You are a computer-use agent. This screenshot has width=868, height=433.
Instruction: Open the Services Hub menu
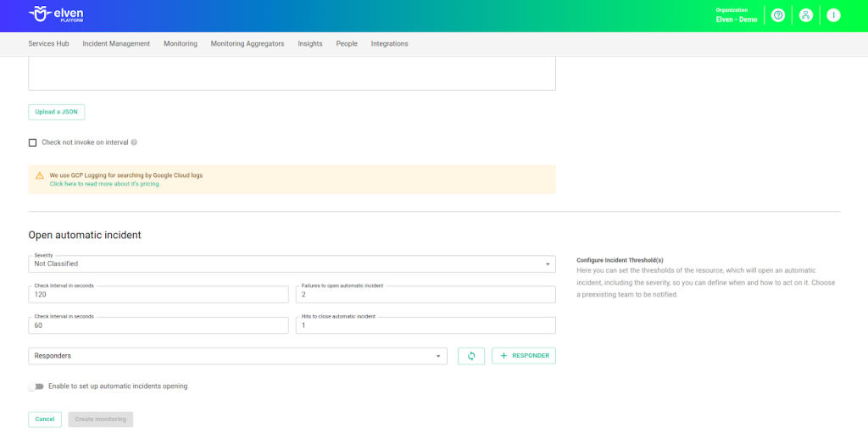pyautogui.click(x=48, y=44)
